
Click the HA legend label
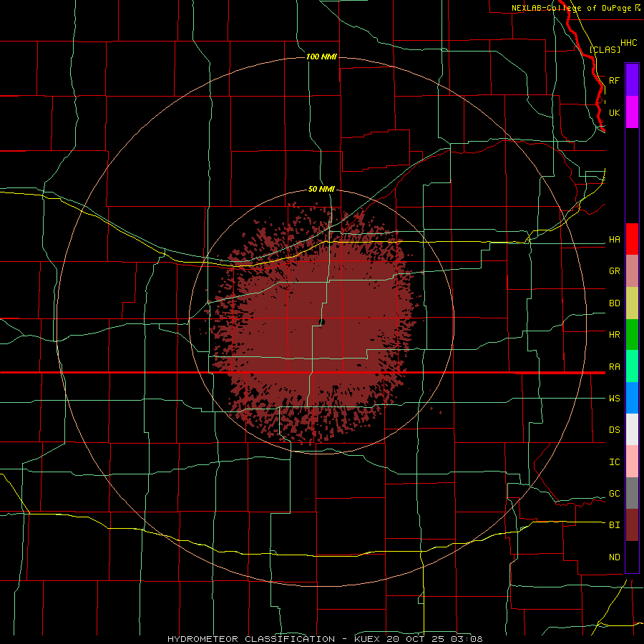(614, 240)
